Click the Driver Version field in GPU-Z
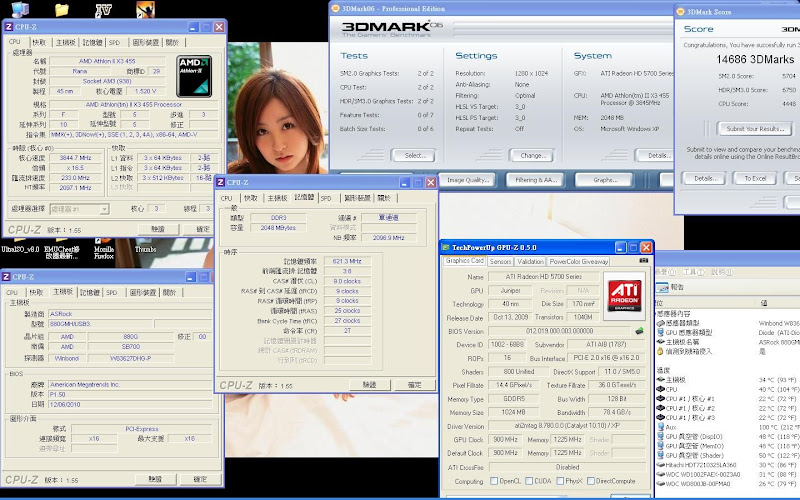Viewport: 800px width, 500px height. [567, 426]
